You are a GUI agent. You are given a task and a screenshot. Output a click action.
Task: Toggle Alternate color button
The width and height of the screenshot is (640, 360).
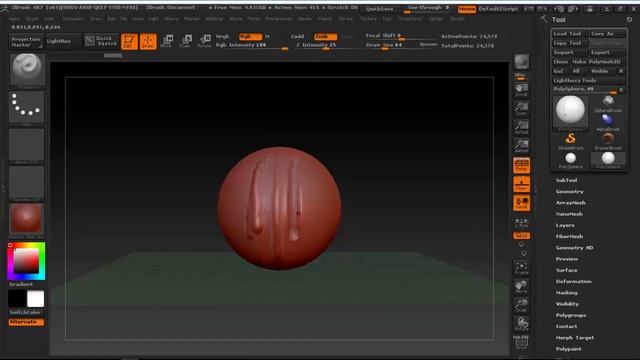(26, 322)
